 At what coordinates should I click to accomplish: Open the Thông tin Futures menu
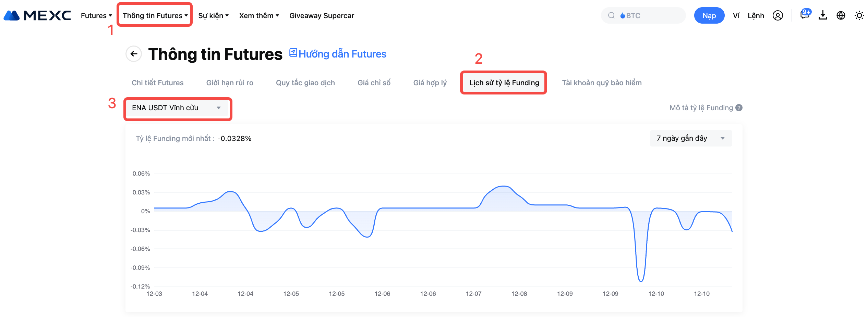point(155,15)
